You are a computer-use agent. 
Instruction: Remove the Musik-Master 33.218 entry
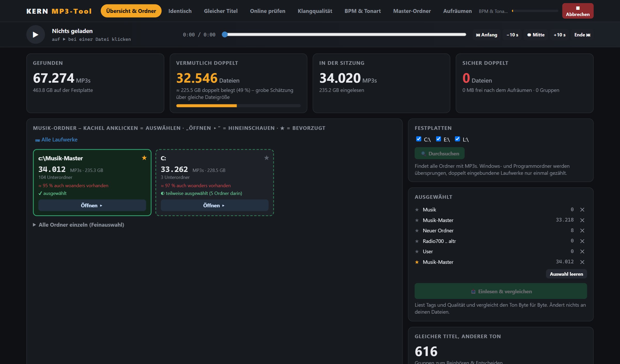[x=582, y=220]
